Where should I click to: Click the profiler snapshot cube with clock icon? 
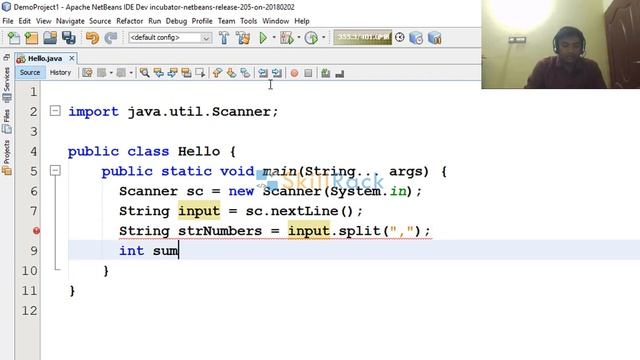(x=416, y=38)
